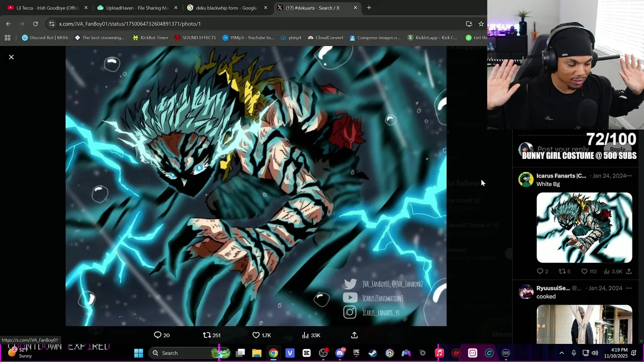This screenshot has width=644, height=362.
Task: Click the Windows taskbar Search box
Action: pyautogui.click(x=191, y=353)
